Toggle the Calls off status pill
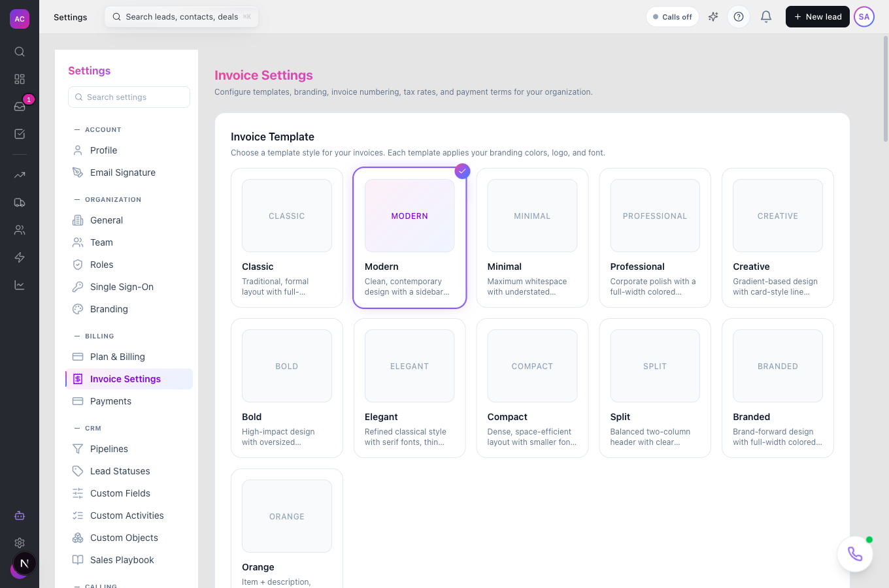The width and height of the screenshot is (889, 588). point(673,17)
